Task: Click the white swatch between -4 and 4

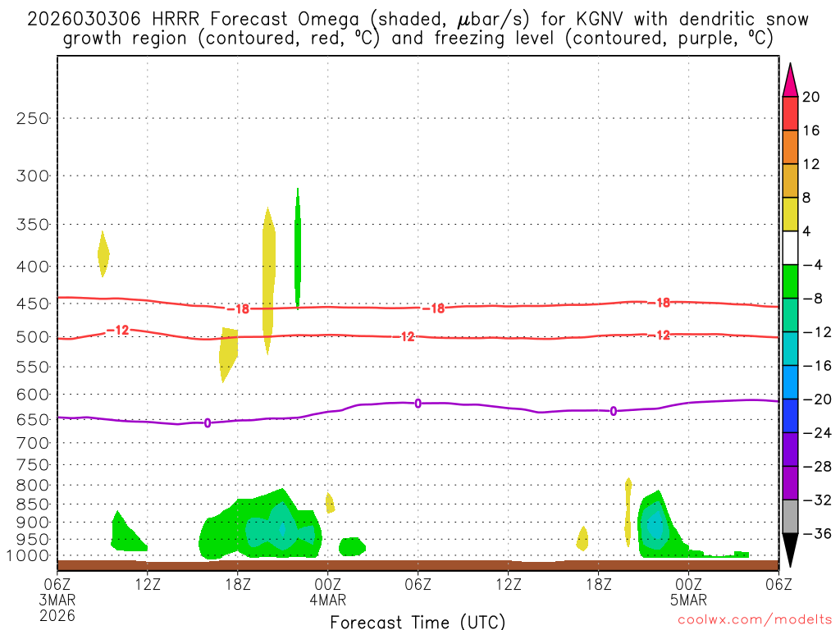Action: [790, 248]
